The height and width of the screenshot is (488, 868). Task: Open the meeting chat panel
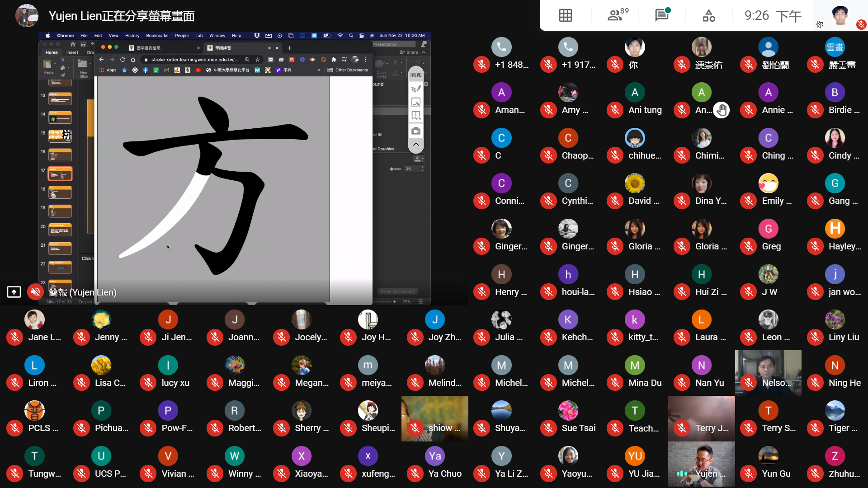(x=662, y=15)
